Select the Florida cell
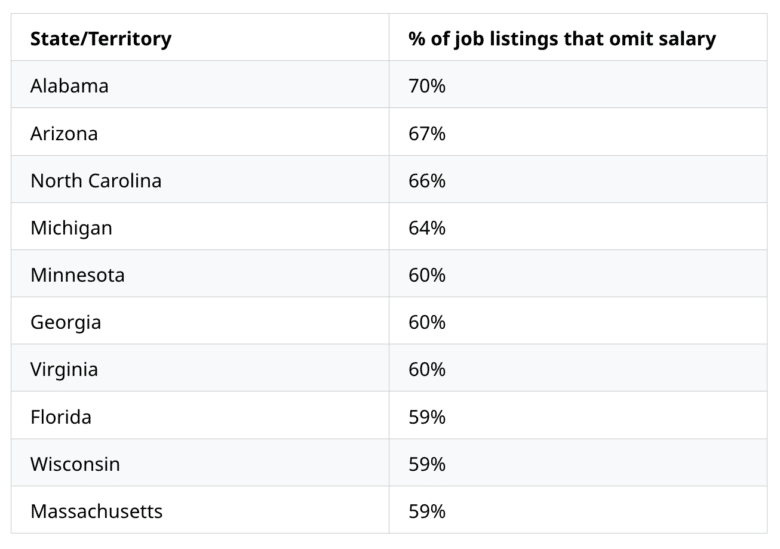 tap(61, 417)
